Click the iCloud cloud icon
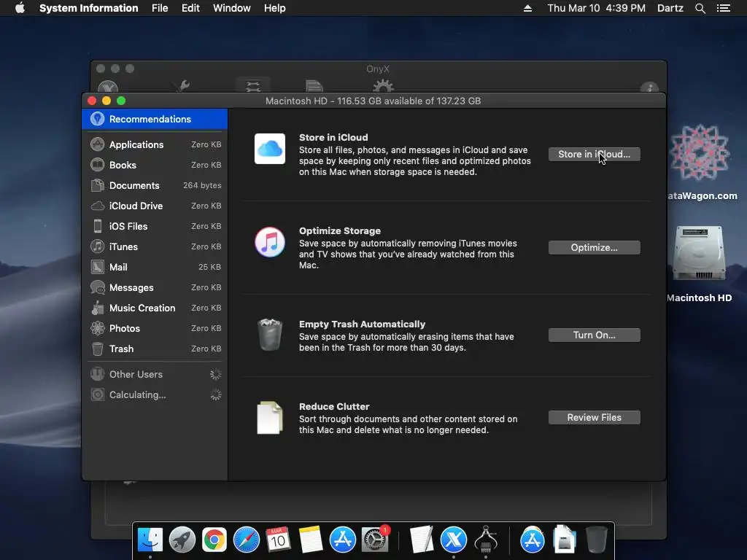The image size is (747, 560). pyautogui.click(x=270, y=149)
